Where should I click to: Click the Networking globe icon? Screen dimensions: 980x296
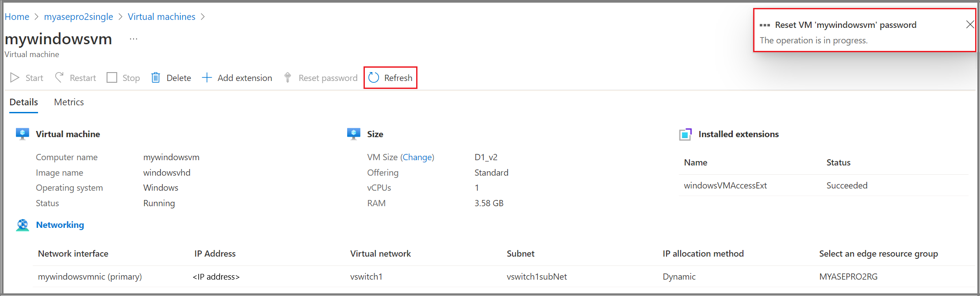click(x=22, y=225)
